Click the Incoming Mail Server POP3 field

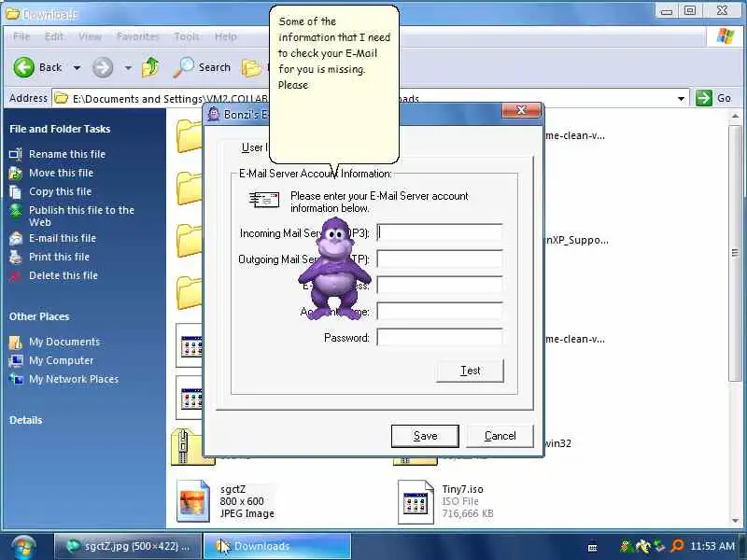[439, 232]
